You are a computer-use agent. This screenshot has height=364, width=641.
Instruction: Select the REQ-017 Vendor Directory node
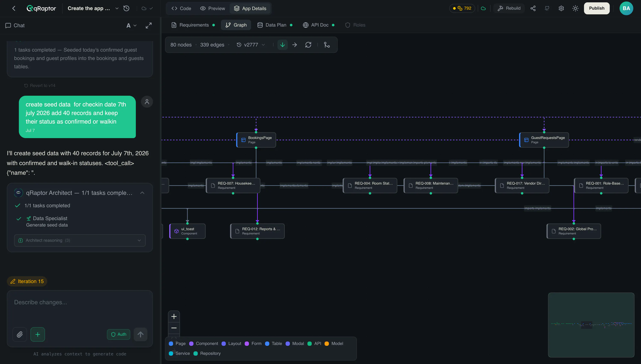522,185
